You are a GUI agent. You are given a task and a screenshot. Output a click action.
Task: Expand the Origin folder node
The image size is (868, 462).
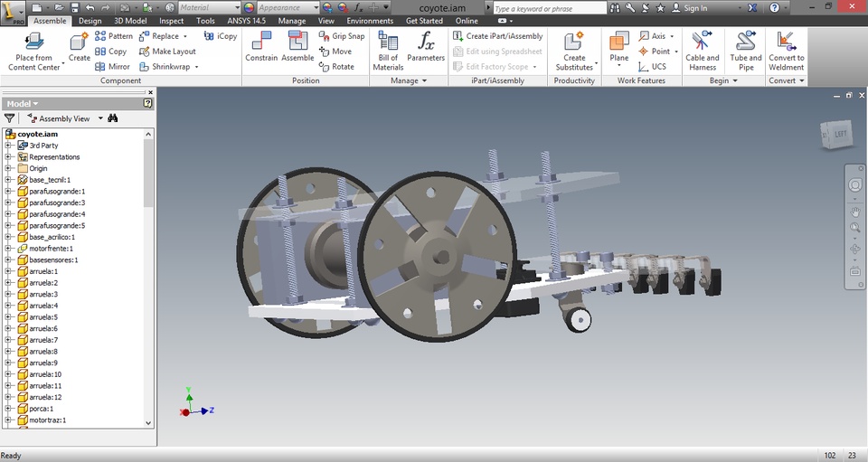(8, 168)
